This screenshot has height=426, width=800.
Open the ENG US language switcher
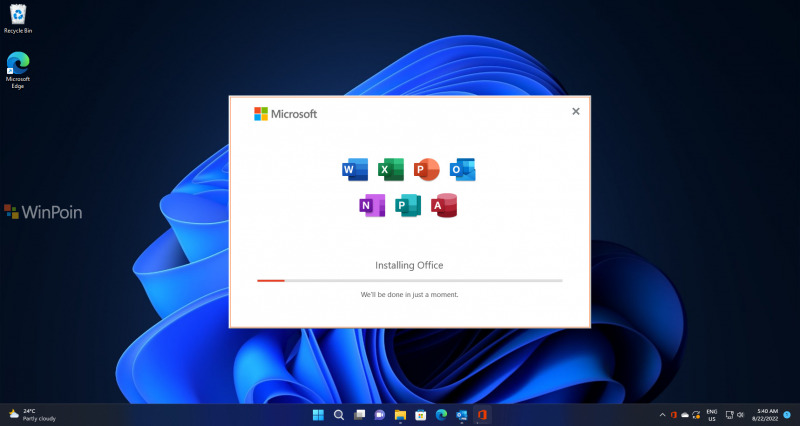pos(712,414)
